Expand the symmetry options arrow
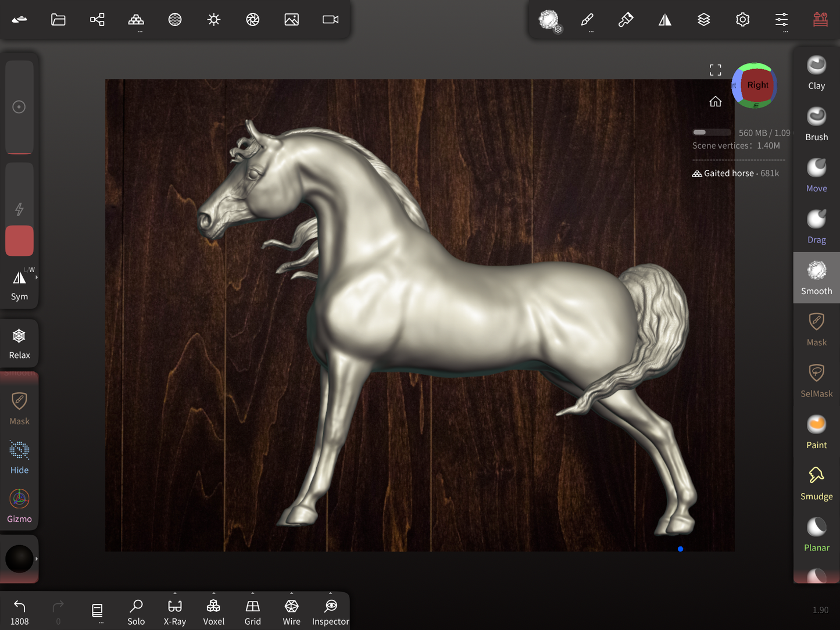Viewport: 840px width, 630px height. [x=37, y=278]
